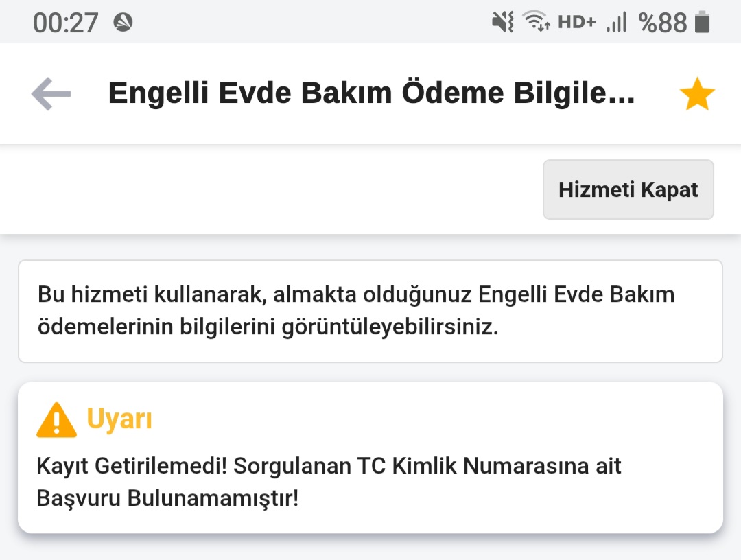Tap the battery icon in status bar
This screenshot has width=741, height=560.
pos(702,23)
